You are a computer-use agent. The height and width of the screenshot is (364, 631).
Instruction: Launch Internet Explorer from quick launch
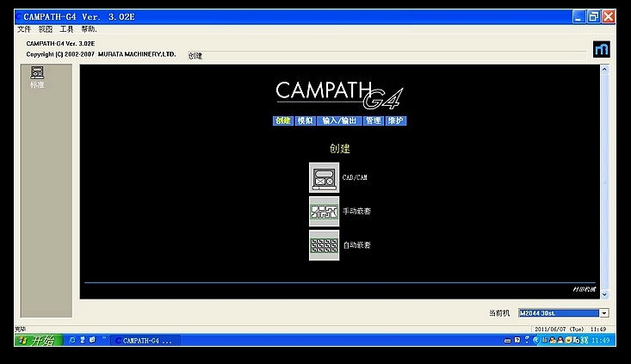coord(72,340)
